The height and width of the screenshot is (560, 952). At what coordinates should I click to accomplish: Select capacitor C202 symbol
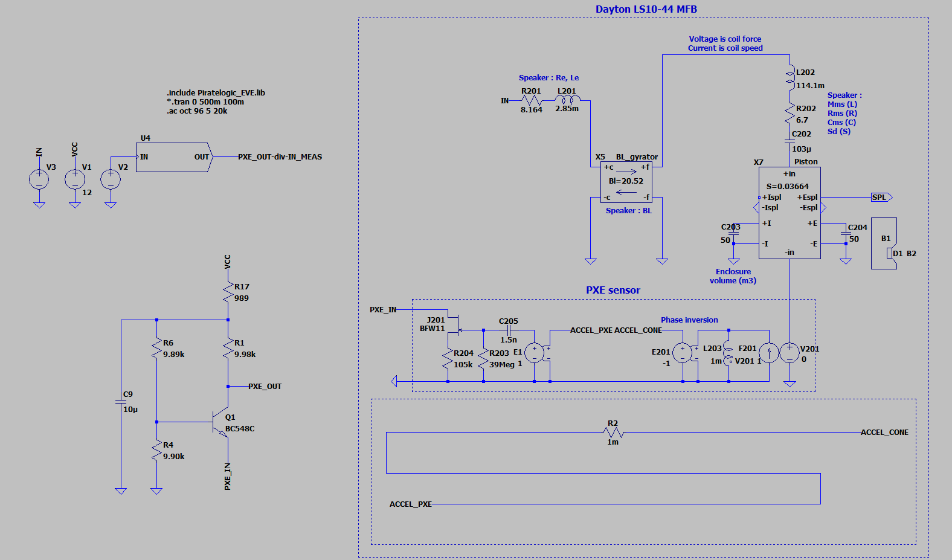(x=790, y=141)
